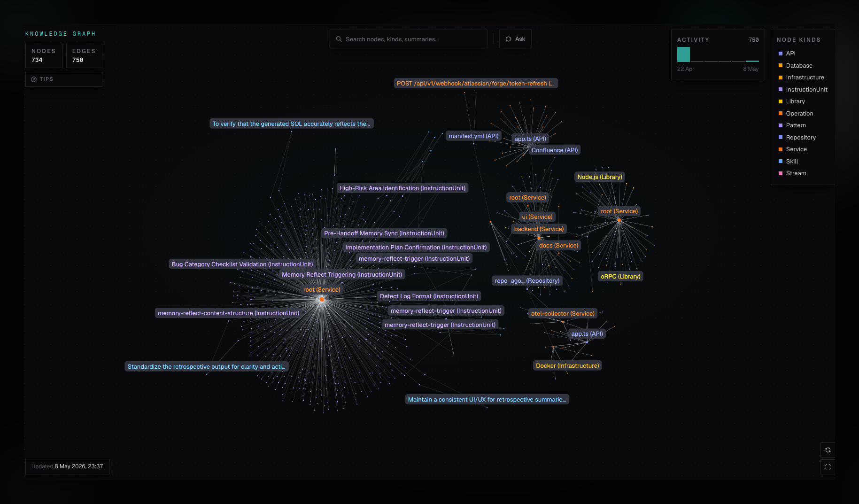The width and height of the screenshot is (859, 504).
Task: Select the Docker (Infrastructure) node
Action: click(x=567, y=366)
